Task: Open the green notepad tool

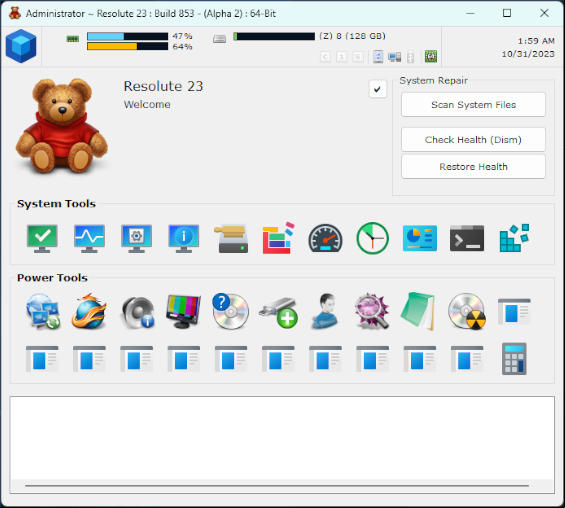Action: (x=418, y=311)
